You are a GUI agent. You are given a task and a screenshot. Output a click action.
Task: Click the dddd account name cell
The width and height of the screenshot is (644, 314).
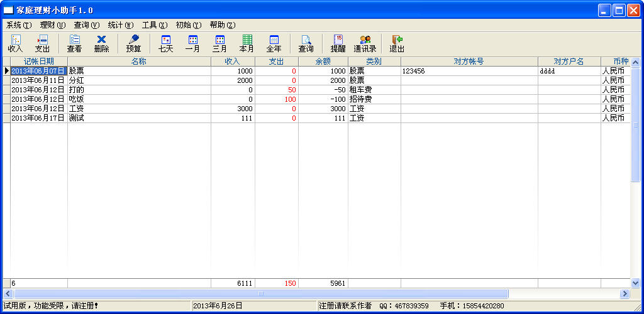(x=569, y=71)
